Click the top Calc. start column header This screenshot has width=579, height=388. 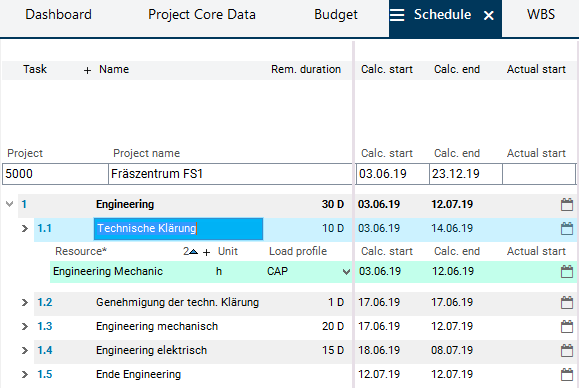(387, 69)
